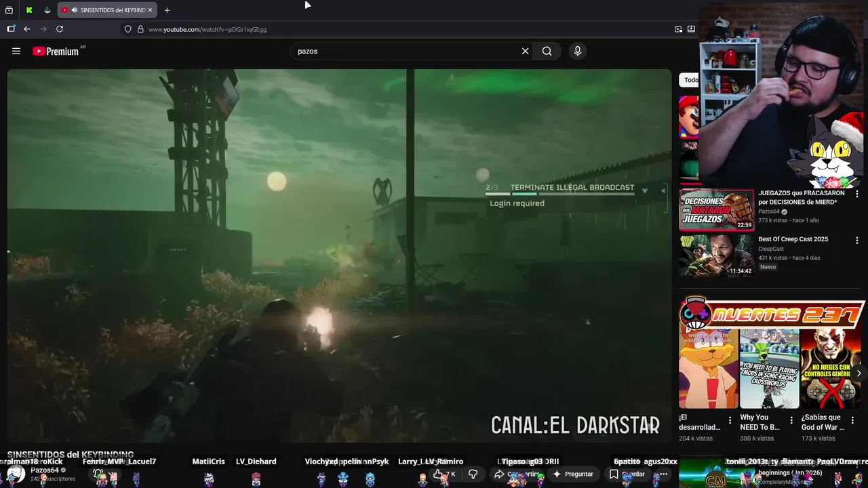868x488 pixels.
Task: Show tracking protection shield info
Action: pyautogui.click(x=127, y=29)
